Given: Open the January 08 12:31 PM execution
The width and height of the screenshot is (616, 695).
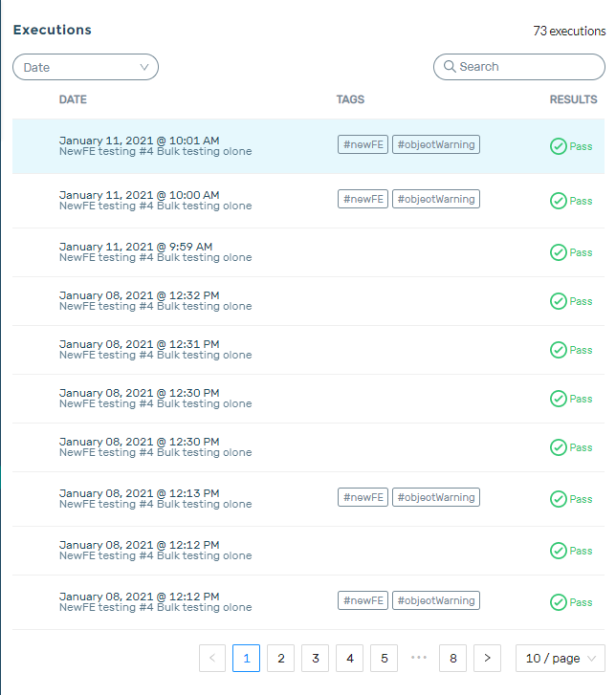Looking at the screenshot, I should tap(155, 349).
